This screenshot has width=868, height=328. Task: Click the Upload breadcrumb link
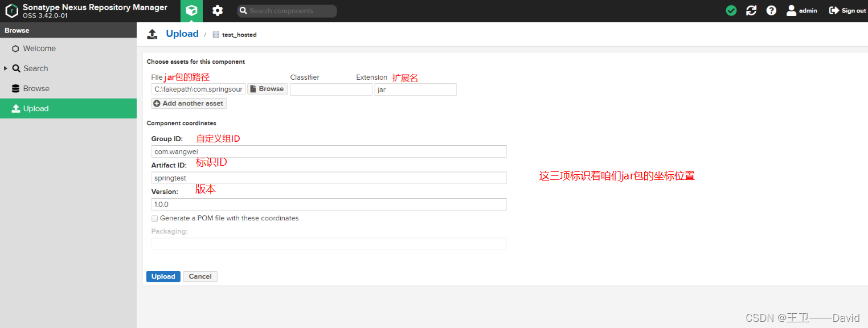click(x=182, y=34)
